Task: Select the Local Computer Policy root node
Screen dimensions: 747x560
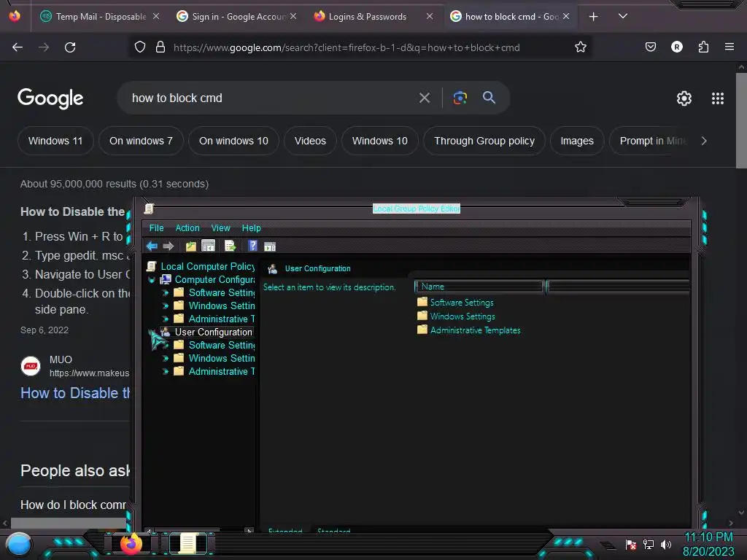Action: [207, 266]
